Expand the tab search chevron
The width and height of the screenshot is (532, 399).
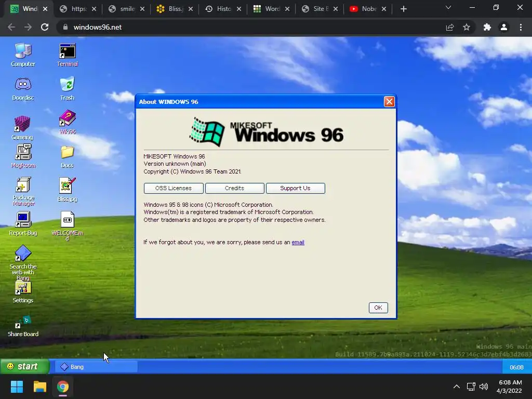pyautogui.click(x=448, y=7)
